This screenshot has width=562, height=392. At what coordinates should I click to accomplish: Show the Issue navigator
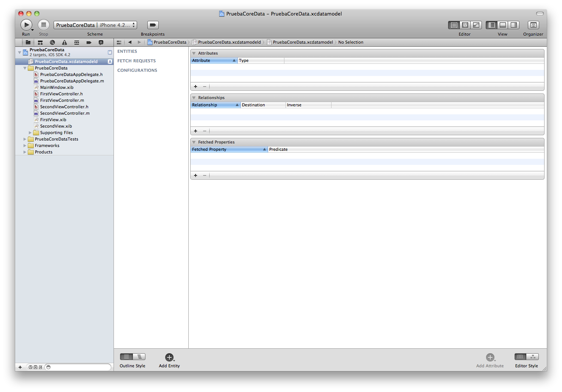(65, 43)
